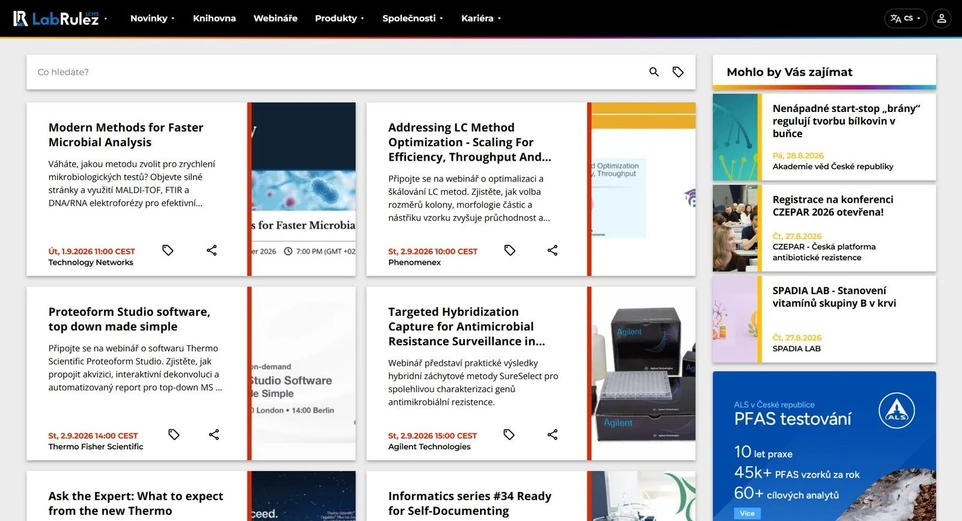Click date 'St, 2.9.2026 14:00 CEST'
The height and width of the screenshot is (521, 962).
point(93,436)
